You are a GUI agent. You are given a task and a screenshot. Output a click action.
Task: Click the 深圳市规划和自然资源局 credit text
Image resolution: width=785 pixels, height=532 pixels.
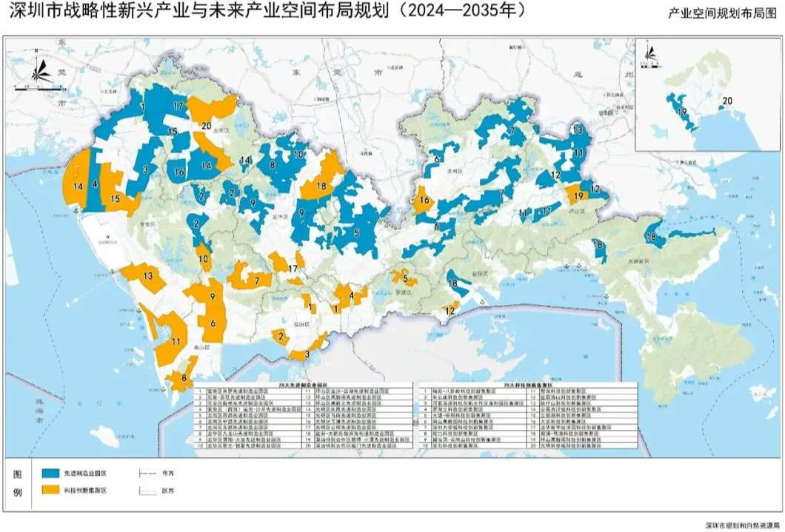(741, 525)
